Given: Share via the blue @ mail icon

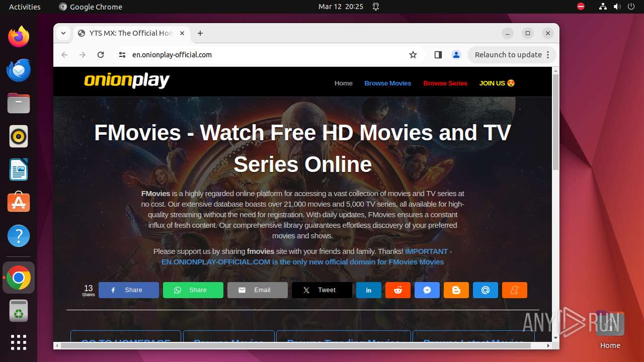Looking at the screenshot, I should click(486, 290).
